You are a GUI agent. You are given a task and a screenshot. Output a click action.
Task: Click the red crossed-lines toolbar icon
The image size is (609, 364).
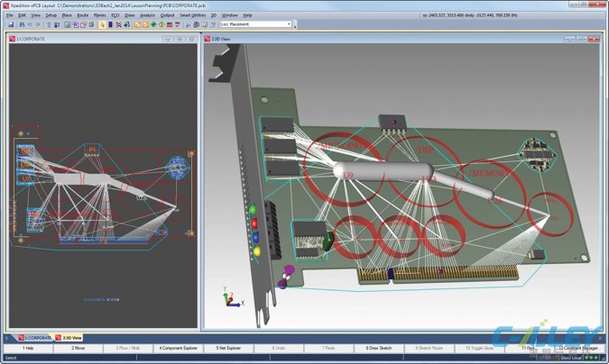pos(118,24)
